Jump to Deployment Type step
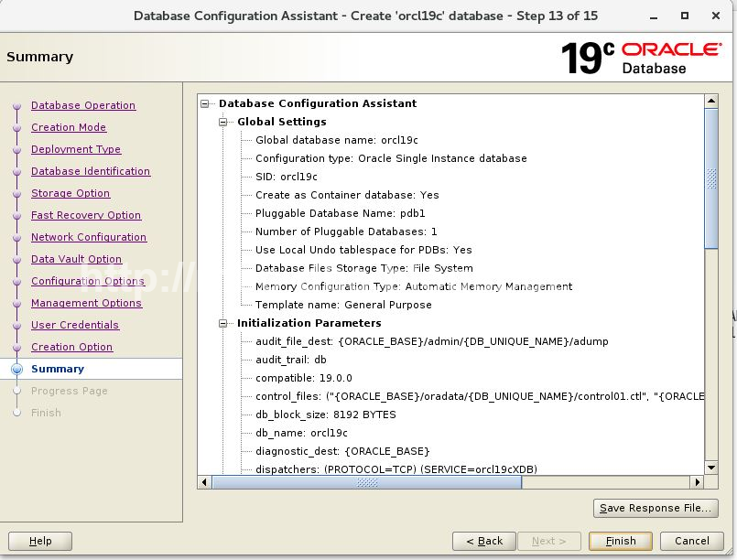 click(x=76, y=149)
